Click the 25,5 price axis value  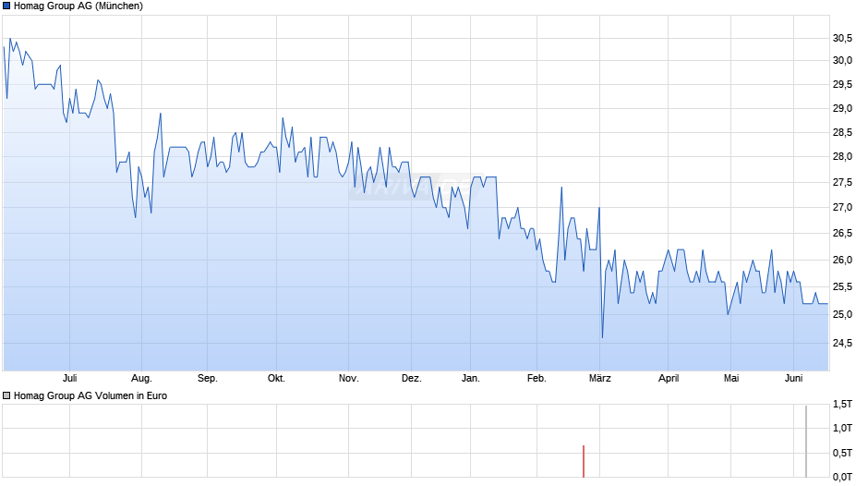point(842,287)
